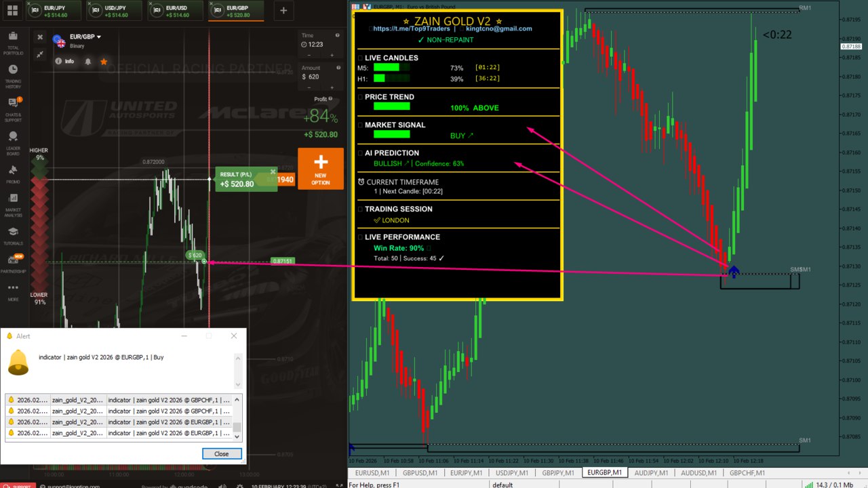
Task: Click the blue buy arrow on the MetaTrader chart
Action: pyautogui.click(x=733, y=271)
